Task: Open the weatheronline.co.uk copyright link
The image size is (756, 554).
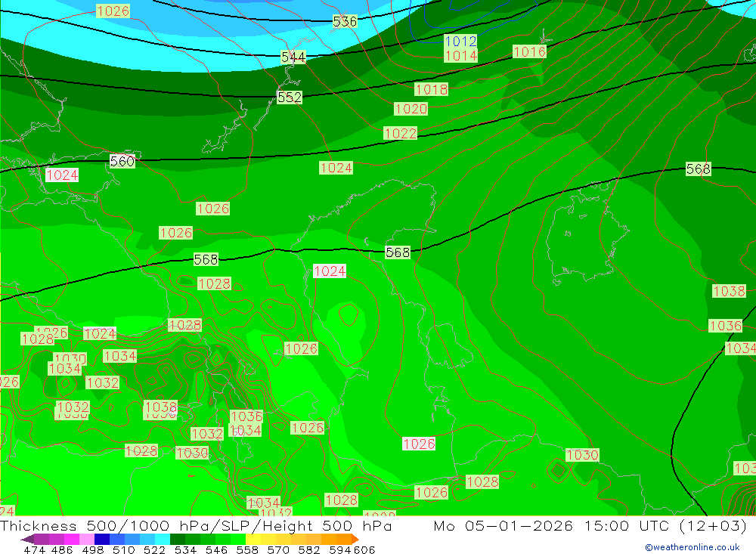Action: click(x=692, y=547)
